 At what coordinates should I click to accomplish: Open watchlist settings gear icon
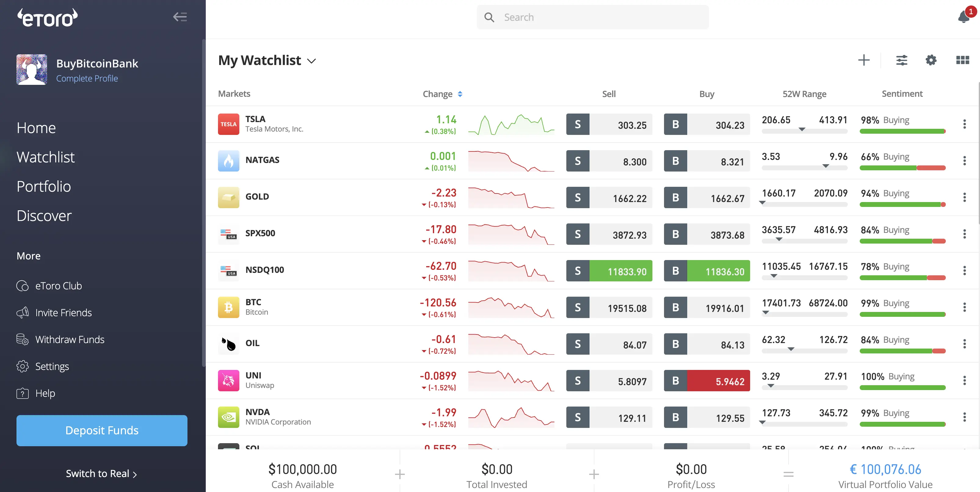[x=931, y=60]
